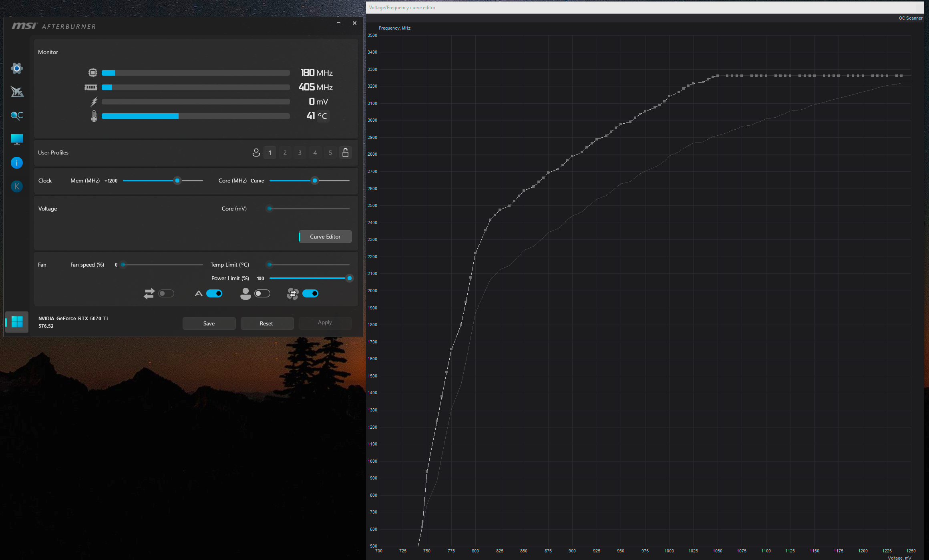Click the Power Limit 100 value
Viewport: 929px width, 560px height.
click(260, 279)
